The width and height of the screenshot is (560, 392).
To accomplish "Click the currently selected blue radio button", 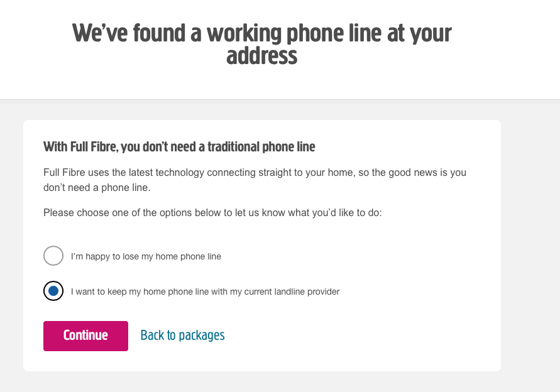I will pyautogui.click(x=53, y=291).
